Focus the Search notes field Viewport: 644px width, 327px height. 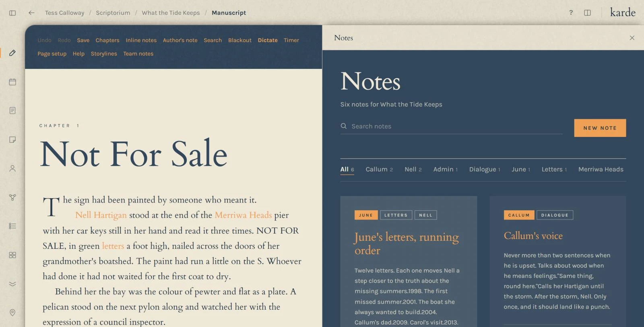coord(451,126)
